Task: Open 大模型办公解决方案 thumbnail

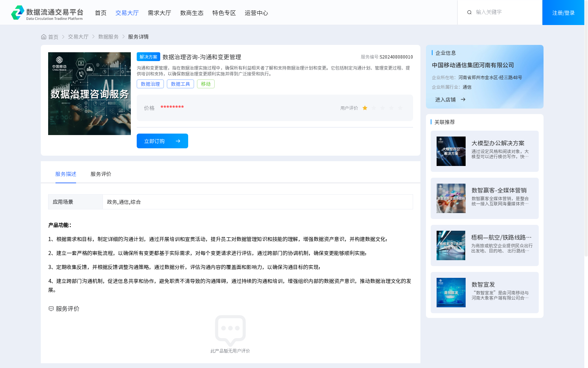Action: (451, 151)
